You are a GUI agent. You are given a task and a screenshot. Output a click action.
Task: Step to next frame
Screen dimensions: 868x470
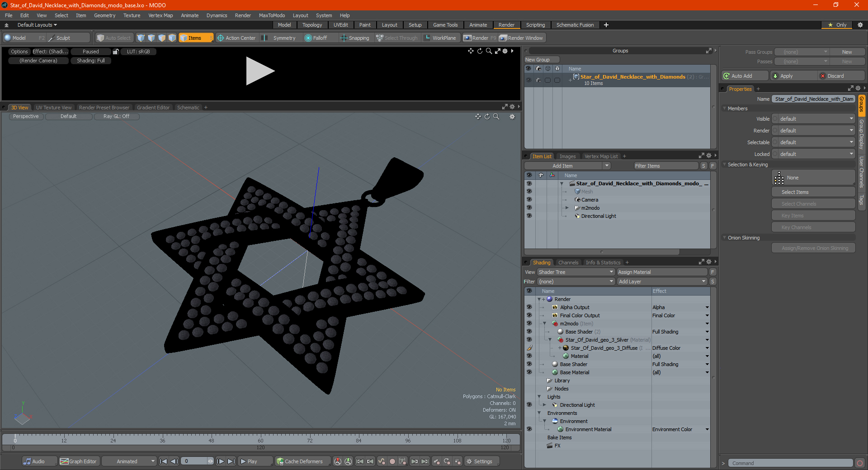click(x=220, y=461)
